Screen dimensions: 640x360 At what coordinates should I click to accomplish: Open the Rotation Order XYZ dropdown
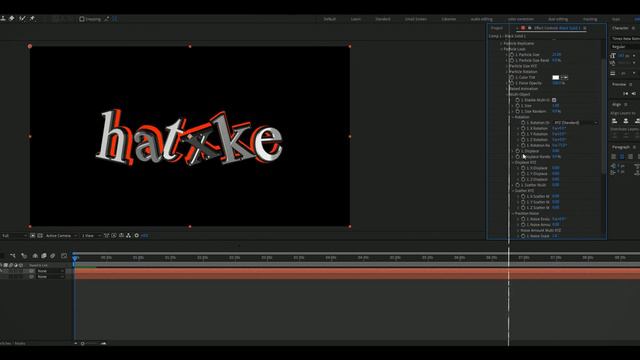(x=576, y=122)
